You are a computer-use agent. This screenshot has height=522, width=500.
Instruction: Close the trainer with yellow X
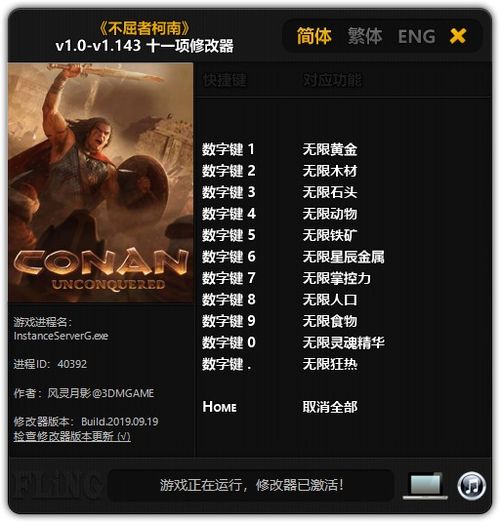[x=458, y=36]
